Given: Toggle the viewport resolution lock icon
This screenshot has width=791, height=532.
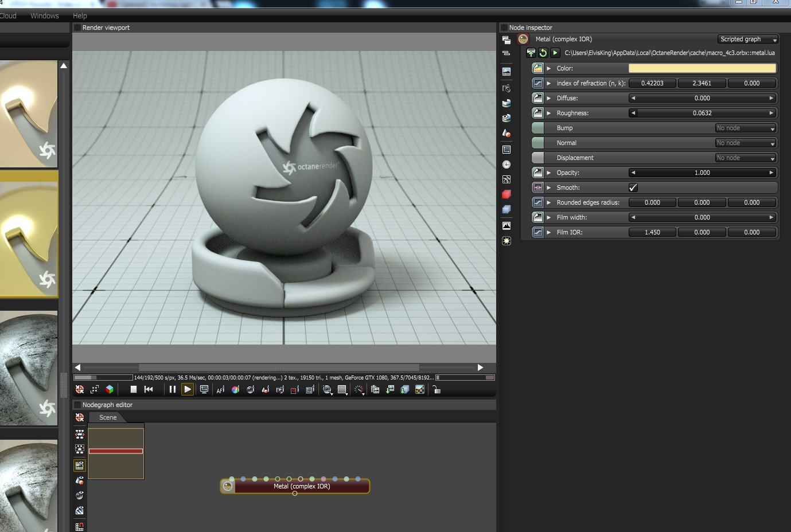Looking at the screenshot, I should 437,390.
